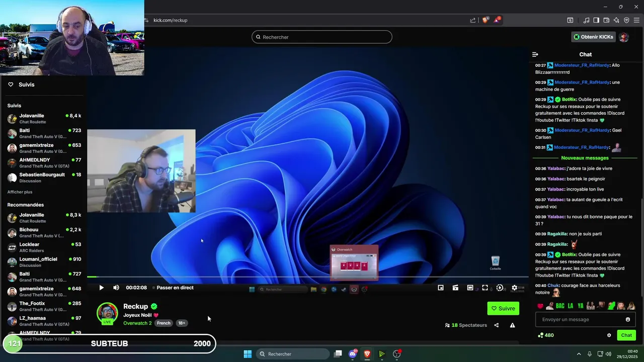Open the browser hamburger menu
644x362 pixels.
coord(637,20)
